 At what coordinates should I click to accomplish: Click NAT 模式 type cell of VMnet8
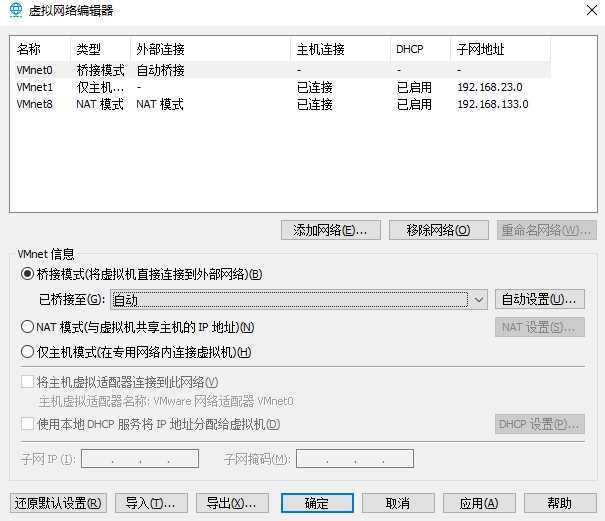[x=100, y=104]
